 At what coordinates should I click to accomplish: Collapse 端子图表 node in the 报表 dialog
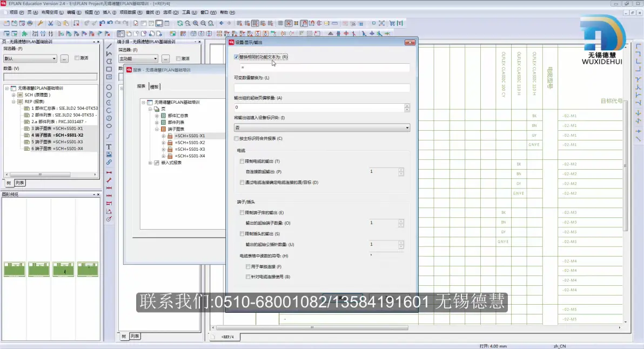(x=157, y=129)
